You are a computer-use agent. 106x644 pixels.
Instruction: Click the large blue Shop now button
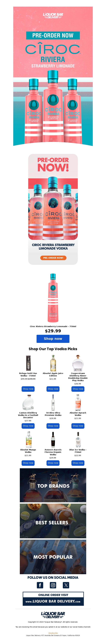coord(53,338)
